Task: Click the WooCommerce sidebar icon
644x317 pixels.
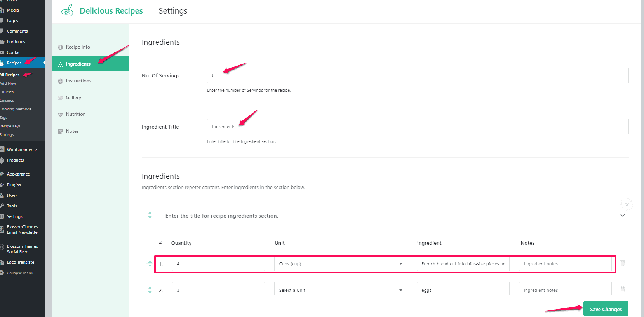Action: point(2,150)
